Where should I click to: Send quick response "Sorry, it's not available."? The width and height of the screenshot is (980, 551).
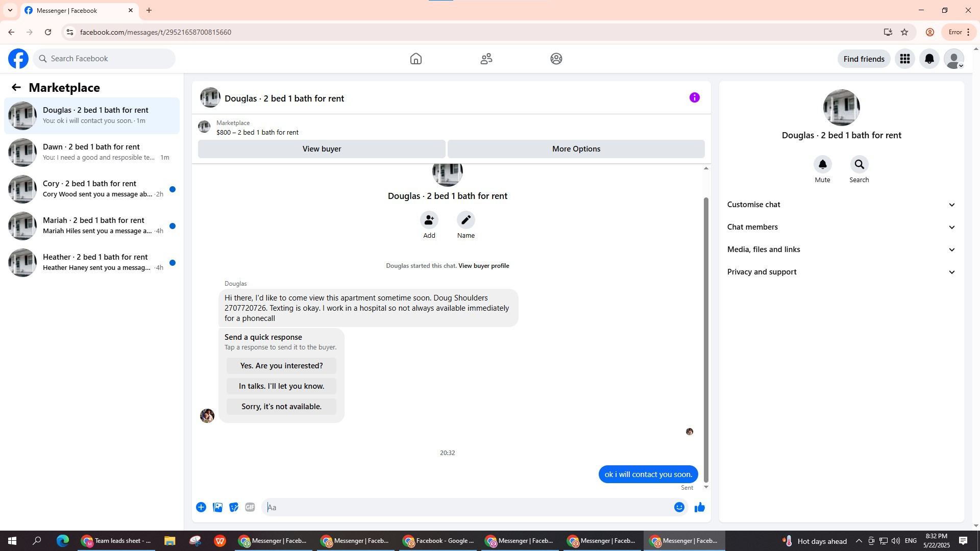point(281,407)
